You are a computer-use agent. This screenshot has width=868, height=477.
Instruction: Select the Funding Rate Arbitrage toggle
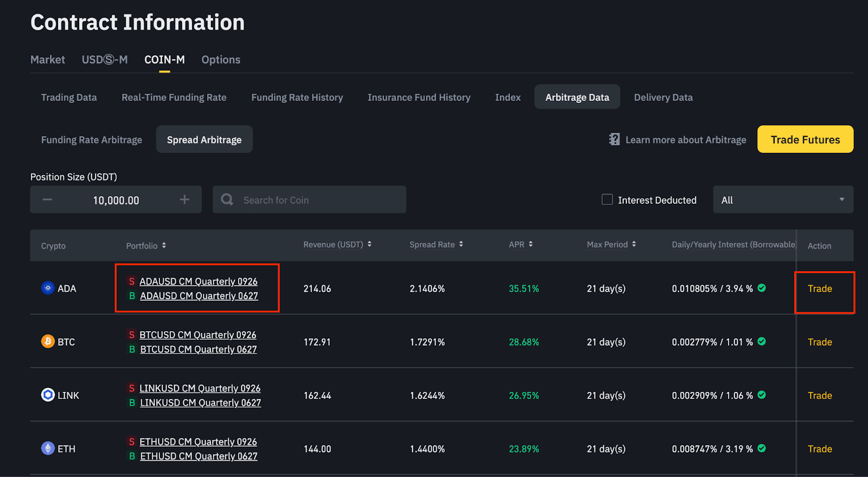[92, 139]
